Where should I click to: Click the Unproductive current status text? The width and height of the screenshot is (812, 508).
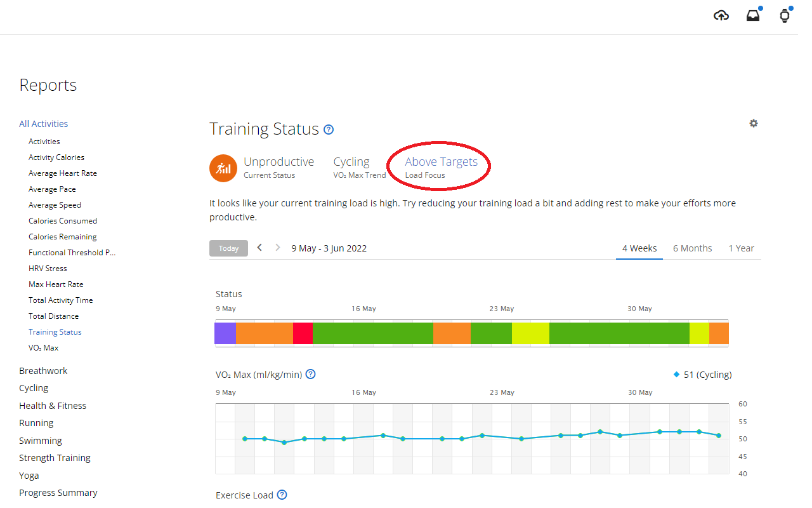pyautogui.click(x=279, y=162)
